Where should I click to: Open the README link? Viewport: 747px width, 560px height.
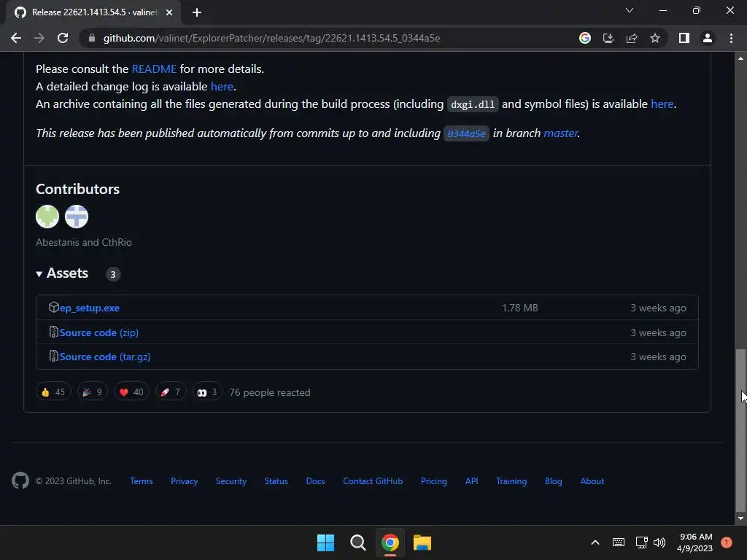pyautogui.click(x=154, y=69)
